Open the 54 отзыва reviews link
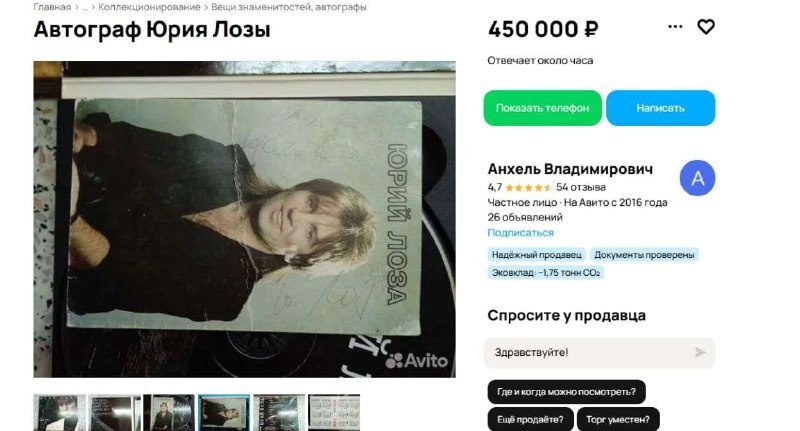Viewport: 800px width, 431px height. (581, 187)
